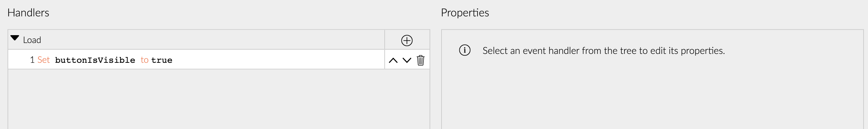Image resolution: width=868 pixels, height=129 pixels.
Task: Click blank header space right of Load
Action: point(212,40)
